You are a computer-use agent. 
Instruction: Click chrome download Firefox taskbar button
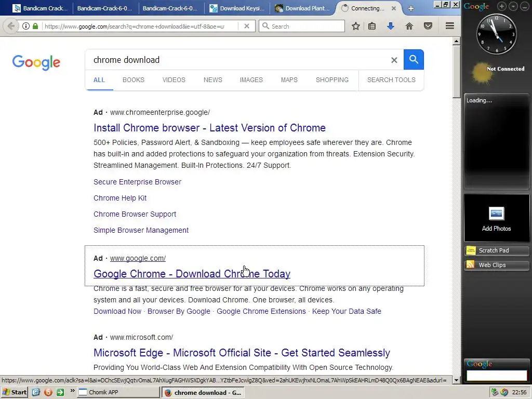coord(203,393)
